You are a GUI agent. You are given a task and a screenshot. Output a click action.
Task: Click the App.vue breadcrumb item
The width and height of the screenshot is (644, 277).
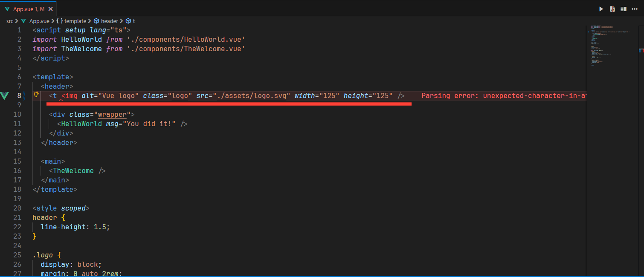tap(39, 21)
